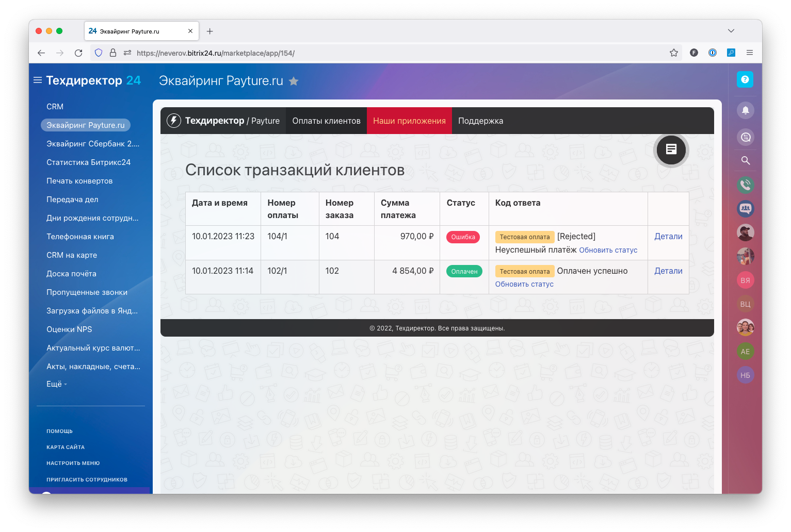Screen dimensions: 791x532
Task: Click the Техдиректор 24 portal logo
Action: (x=93, y=80)
